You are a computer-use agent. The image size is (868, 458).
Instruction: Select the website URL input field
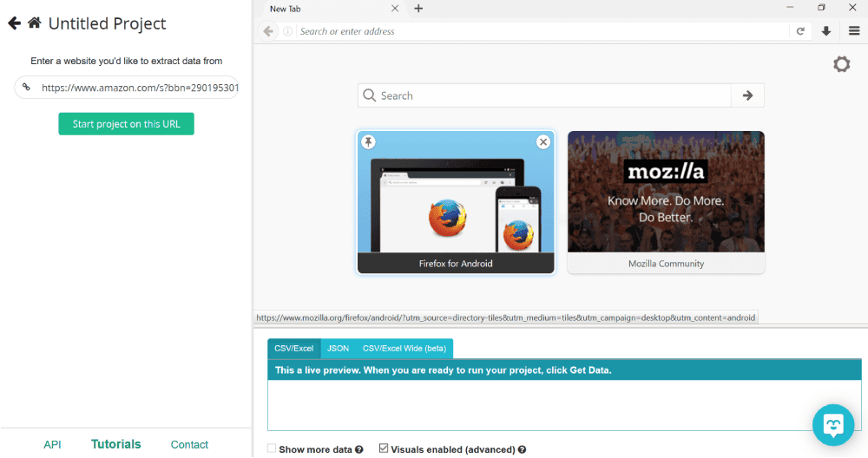click(x=127, y=88)
